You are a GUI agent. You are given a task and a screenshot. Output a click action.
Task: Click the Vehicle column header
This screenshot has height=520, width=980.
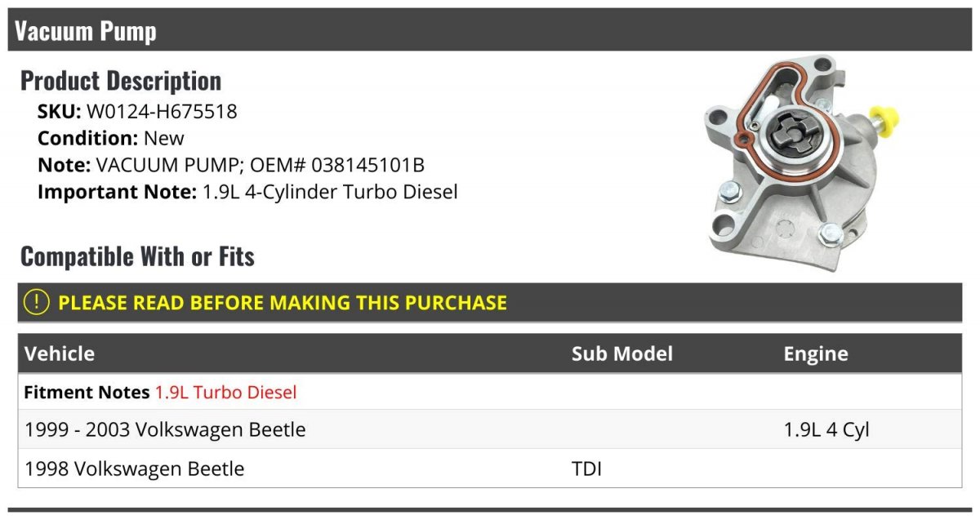60,353
